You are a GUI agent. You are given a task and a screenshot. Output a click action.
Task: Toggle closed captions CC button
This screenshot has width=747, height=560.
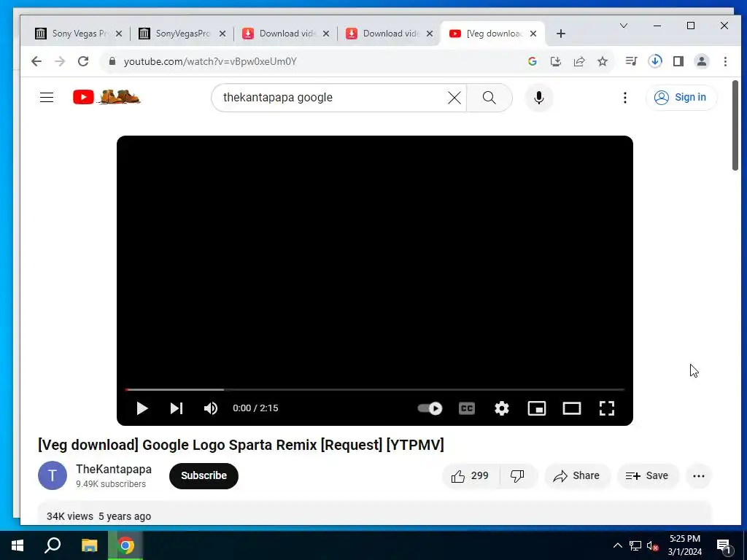[x=467, y=408]
